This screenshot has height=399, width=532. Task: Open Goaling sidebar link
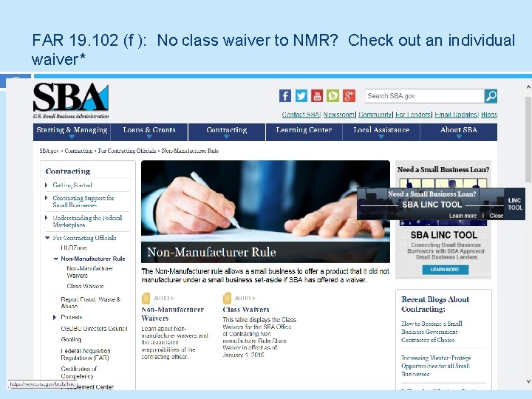(x=71, y=339)
